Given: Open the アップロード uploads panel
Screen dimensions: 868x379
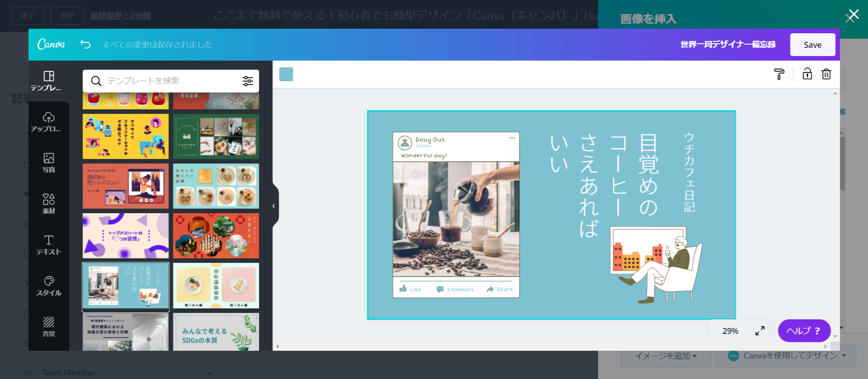Looking at the screenshot, I should point(49,122).
